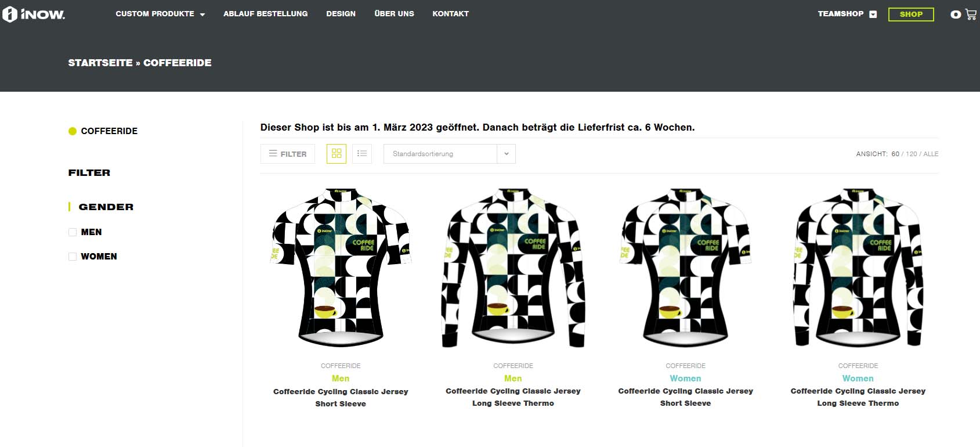Check the Men gender filter
Screen dimensions: 980x447
73,232
